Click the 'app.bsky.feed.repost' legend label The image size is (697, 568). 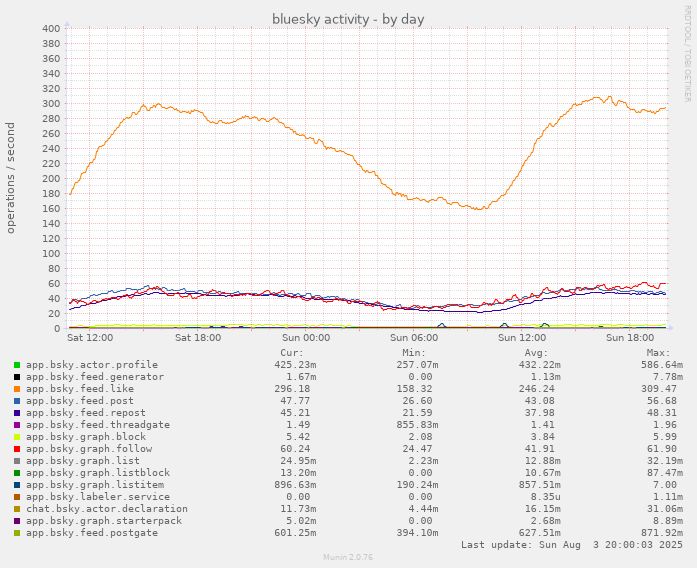pos(86,413)
